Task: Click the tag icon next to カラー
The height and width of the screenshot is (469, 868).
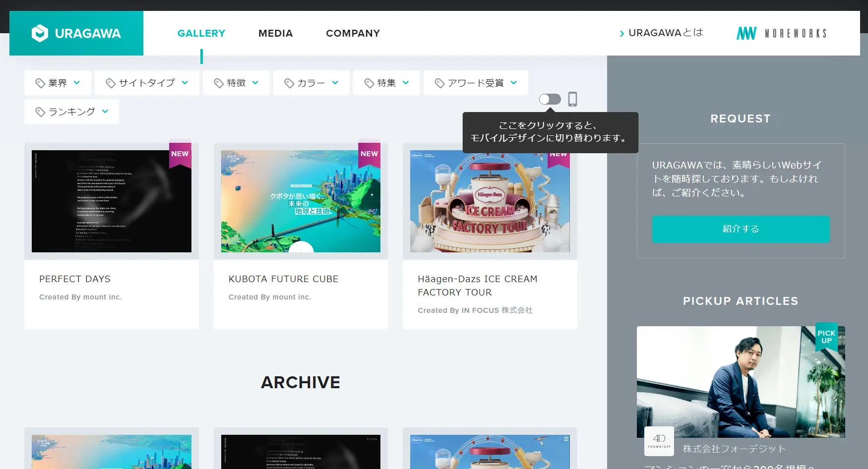Action: coord(289,83)
